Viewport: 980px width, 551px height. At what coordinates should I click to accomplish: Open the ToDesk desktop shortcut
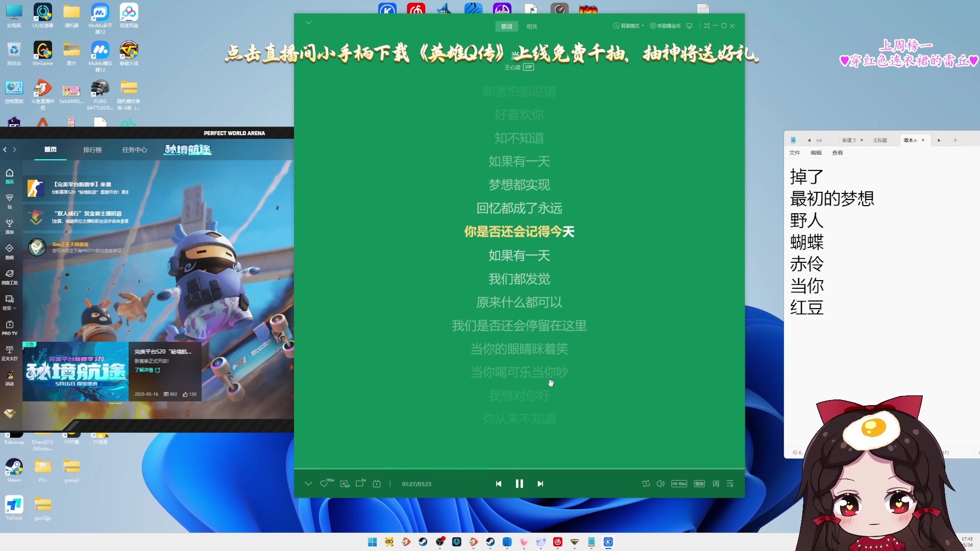pos(14,508)
